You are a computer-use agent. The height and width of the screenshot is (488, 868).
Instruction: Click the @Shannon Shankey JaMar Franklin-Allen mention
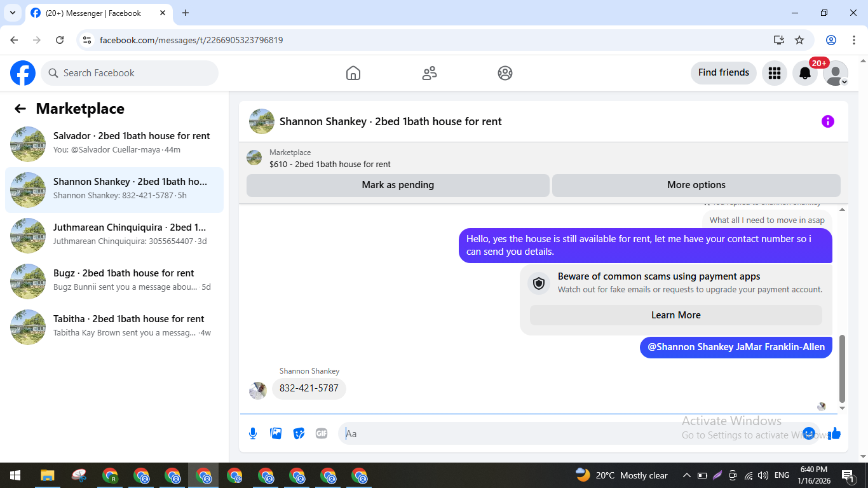(736, 347)
